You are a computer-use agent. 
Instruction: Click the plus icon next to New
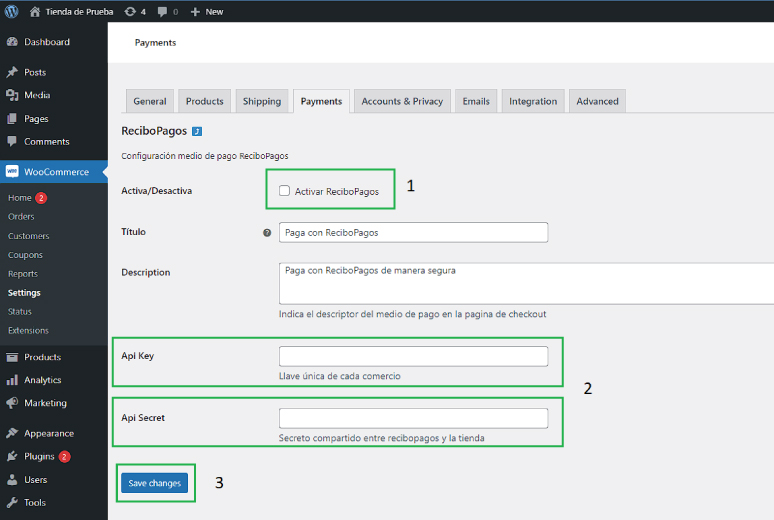pos(195,12)
